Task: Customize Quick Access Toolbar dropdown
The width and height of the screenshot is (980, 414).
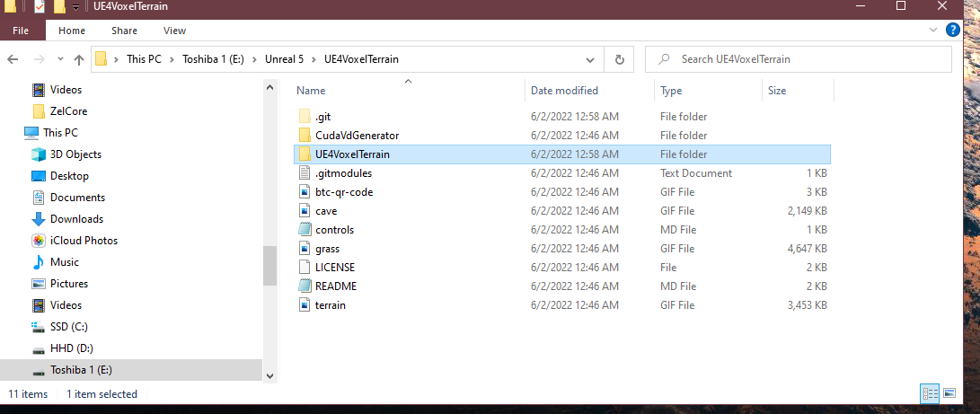Action: [75, 7]
